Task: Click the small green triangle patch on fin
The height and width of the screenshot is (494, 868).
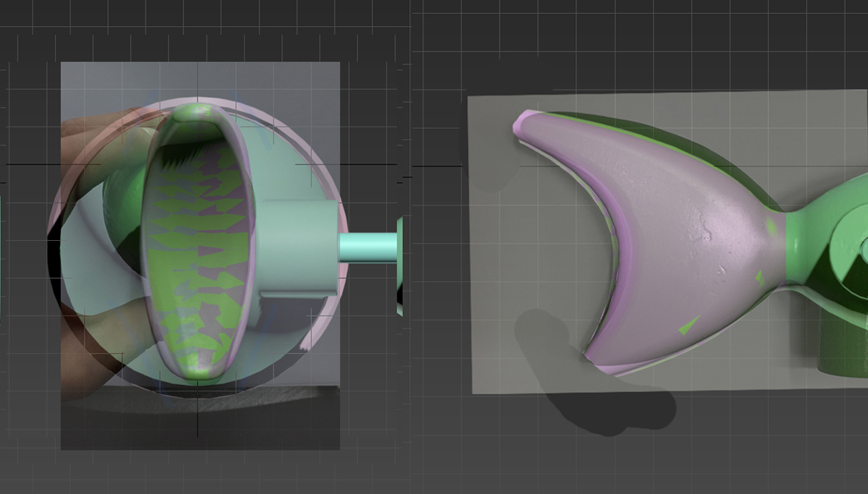Action: pyautogui.click(x=689, y=325)
